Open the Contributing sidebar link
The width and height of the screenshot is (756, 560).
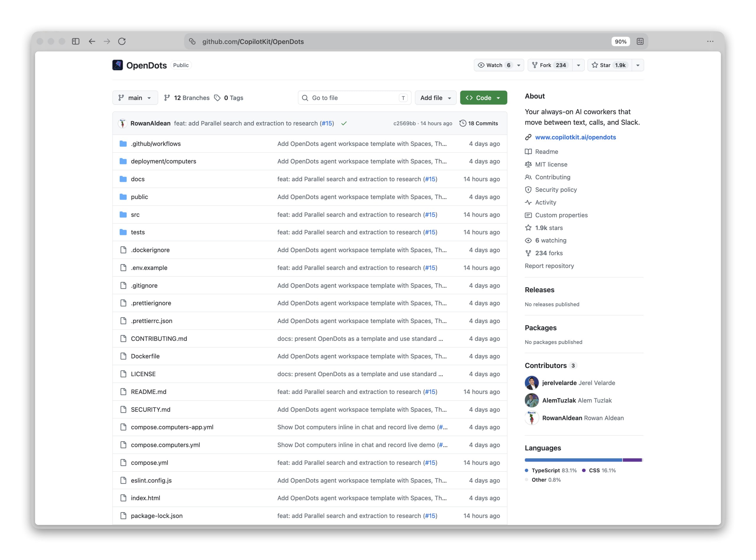coord(547,177)
